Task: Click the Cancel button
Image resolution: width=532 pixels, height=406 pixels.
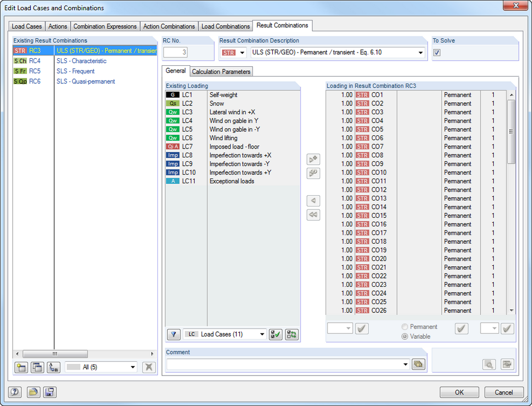Action: click(x=504, y=392)
